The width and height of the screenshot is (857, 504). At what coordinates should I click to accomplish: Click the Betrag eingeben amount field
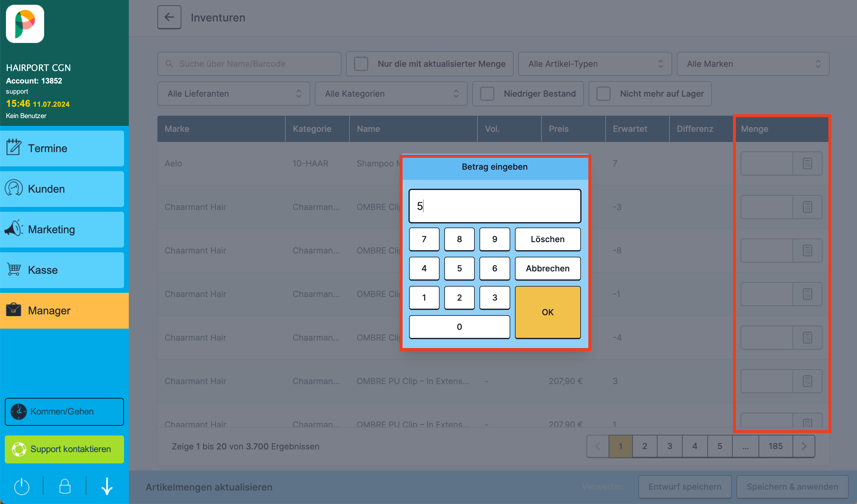495,206
